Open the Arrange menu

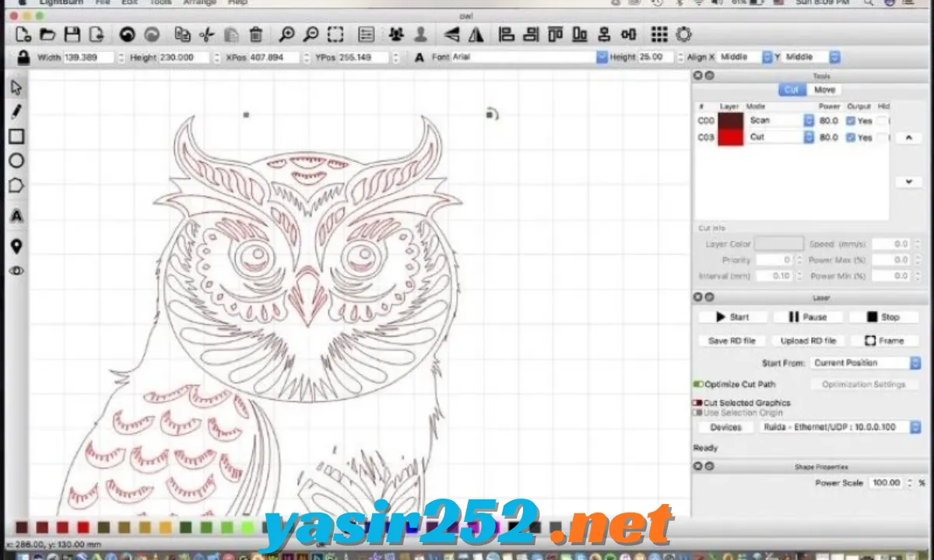tap(199, 3)
